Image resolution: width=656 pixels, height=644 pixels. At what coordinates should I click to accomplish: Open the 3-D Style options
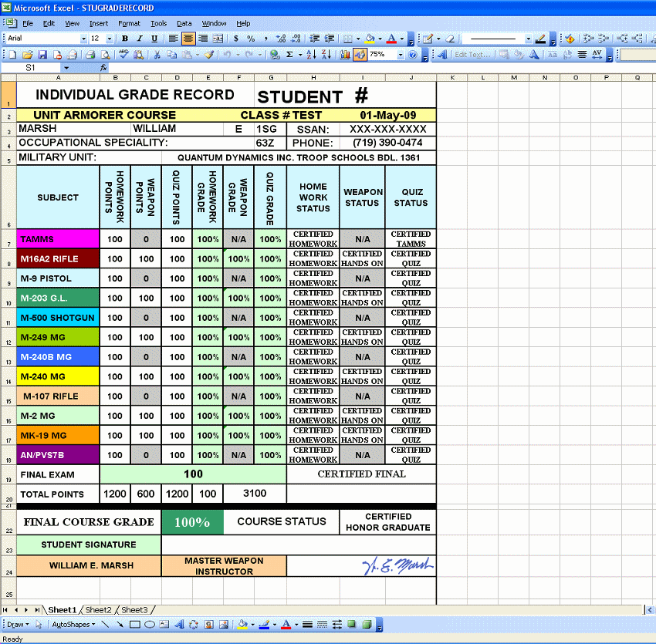[x=367, y=625]
